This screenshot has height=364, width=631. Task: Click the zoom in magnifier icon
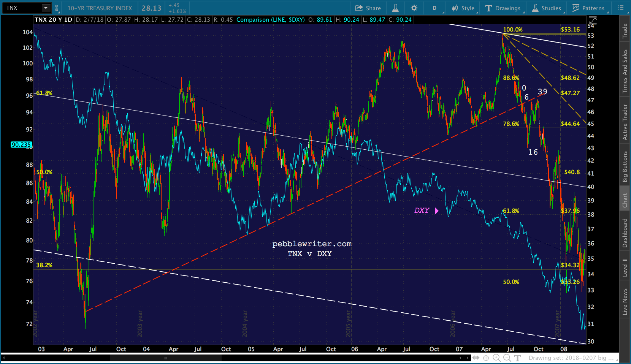(496, 358)
